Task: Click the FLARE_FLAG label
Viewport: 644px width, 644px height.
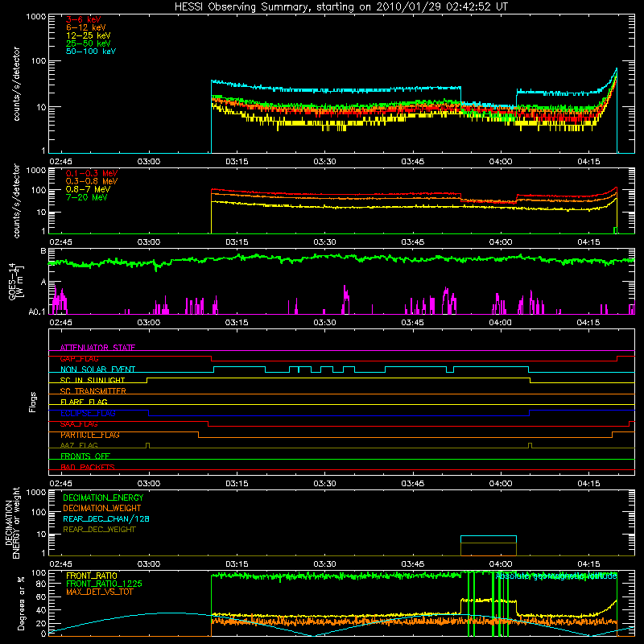Action: (x=84, y=402)
